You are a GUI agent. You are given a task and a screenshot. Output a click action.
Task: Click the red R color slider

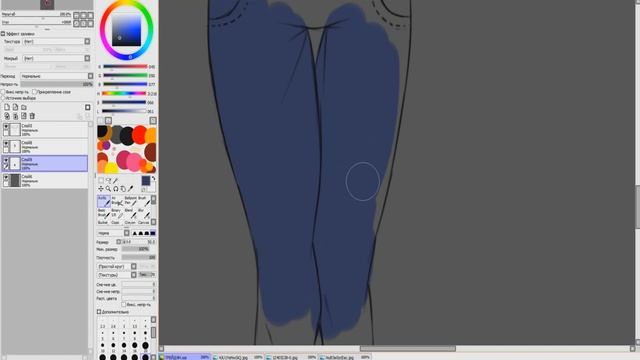point(125,67)
